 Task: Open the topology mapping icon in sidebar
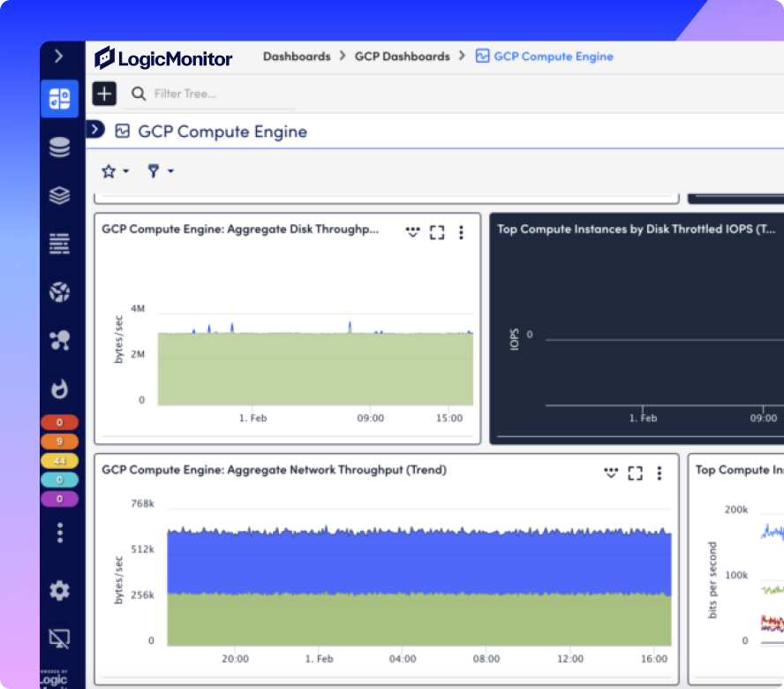[x=59, y=340]
